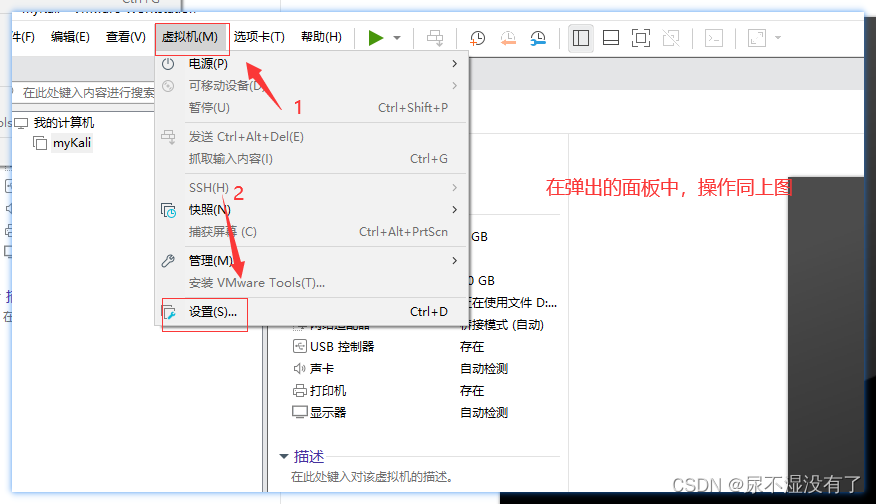Click the display monitor device icon
The image size is (876, 504).
[299, 412]
